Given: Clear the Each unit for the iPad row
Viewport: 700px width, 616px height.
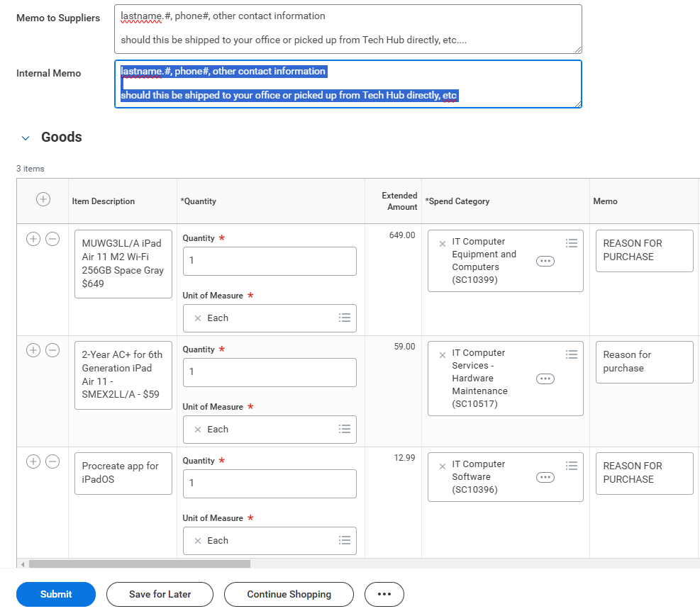Looking at the screenshot, I should (x=198, y=318).
